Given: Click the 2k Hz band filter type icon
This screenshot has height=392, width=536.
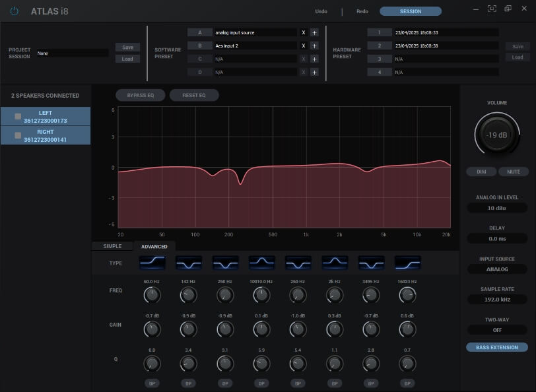Looking at the screenshot, I should tap(335, 263).
